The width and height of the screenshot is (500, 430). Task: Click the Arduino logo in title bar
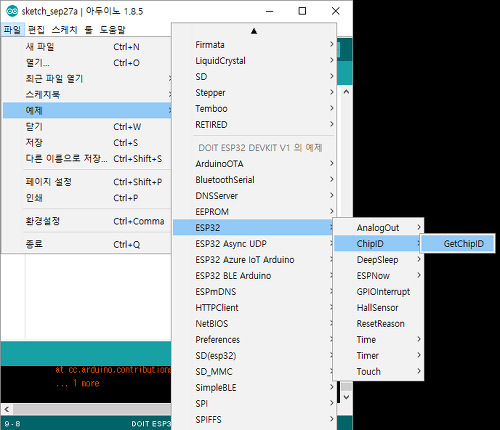click(12, 11)
